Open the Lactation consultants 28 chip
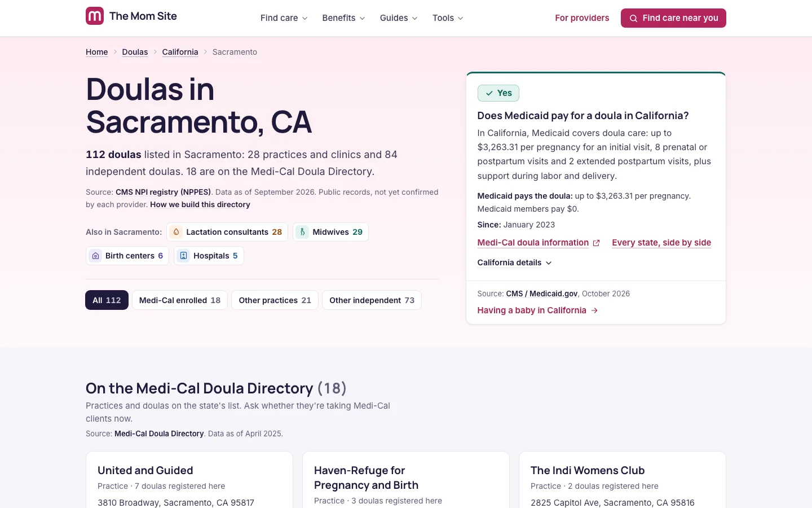Image resolution: width=812 pixels, height=508 pixels. (x=227, y=232)
